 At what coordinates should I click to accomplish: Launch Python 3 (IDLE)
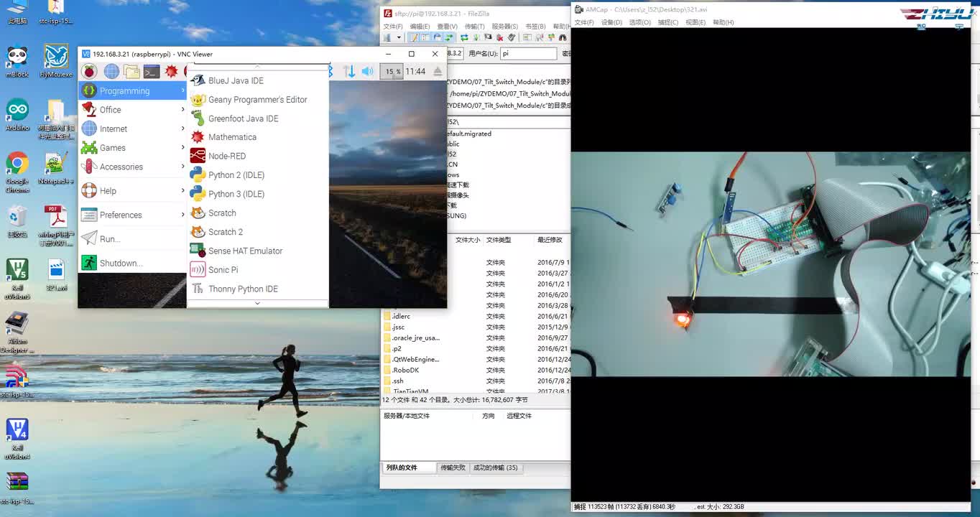point(258,194)
